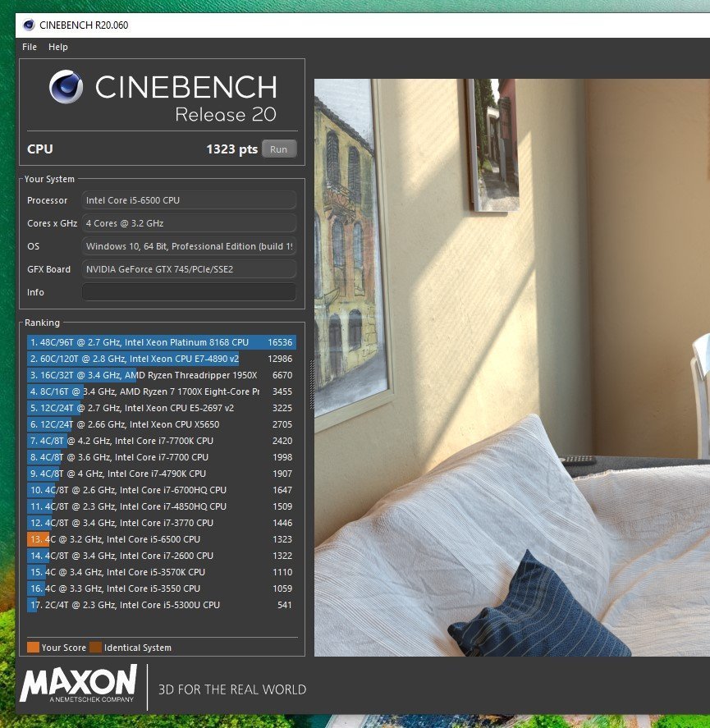710x728 pixels.
Task: Click the Cores x GHz field
Action: (189, 223)
